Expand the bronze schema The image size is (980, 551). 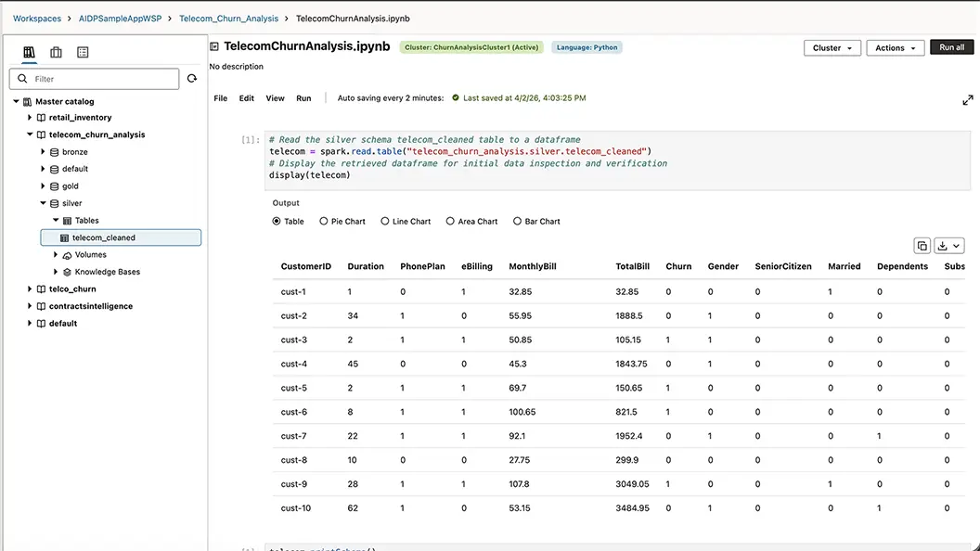tap(43, 152)
